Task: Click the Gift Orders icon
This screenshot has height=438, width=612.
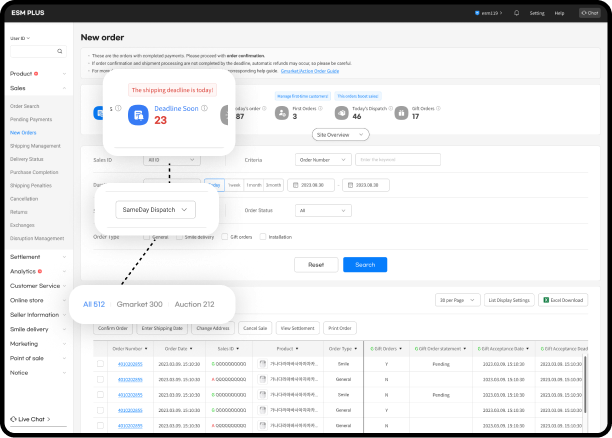Action: [401, 113]
